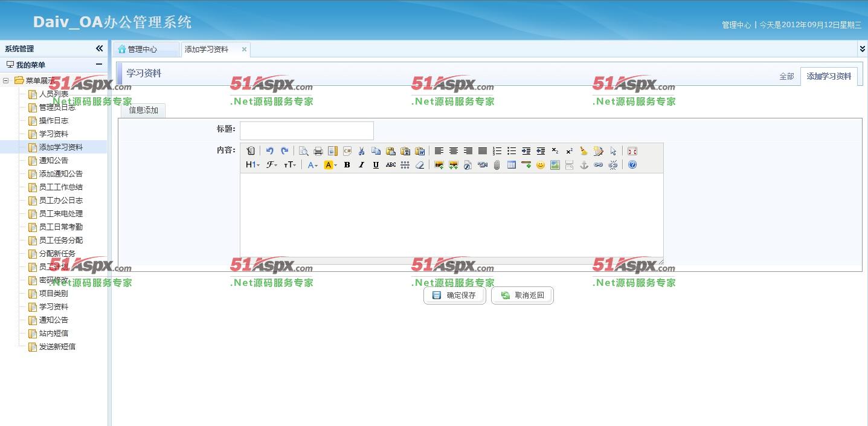Open the H1 heading format dropdown
Screen dimensions: 868x426
click(253, 165)
